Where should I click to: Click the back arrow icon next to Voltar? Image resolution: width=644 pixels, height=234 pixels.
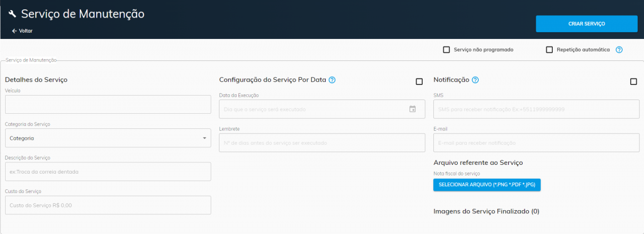click(x=14, y=31)
